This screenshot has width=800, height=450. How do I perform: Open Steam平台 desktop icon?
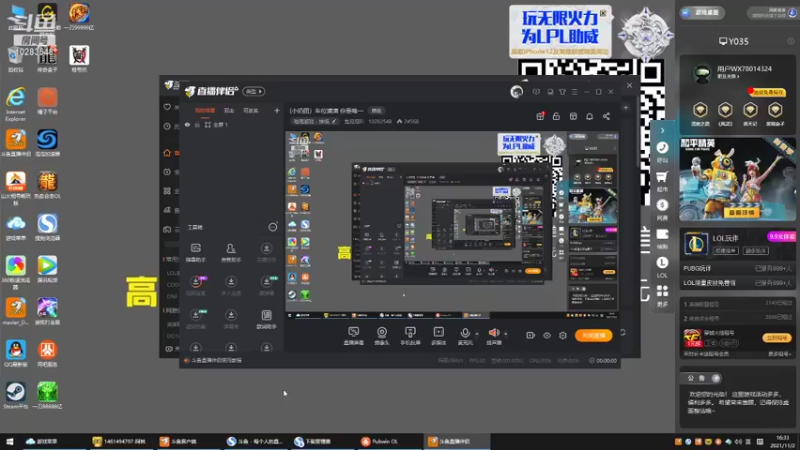[16, 395]
